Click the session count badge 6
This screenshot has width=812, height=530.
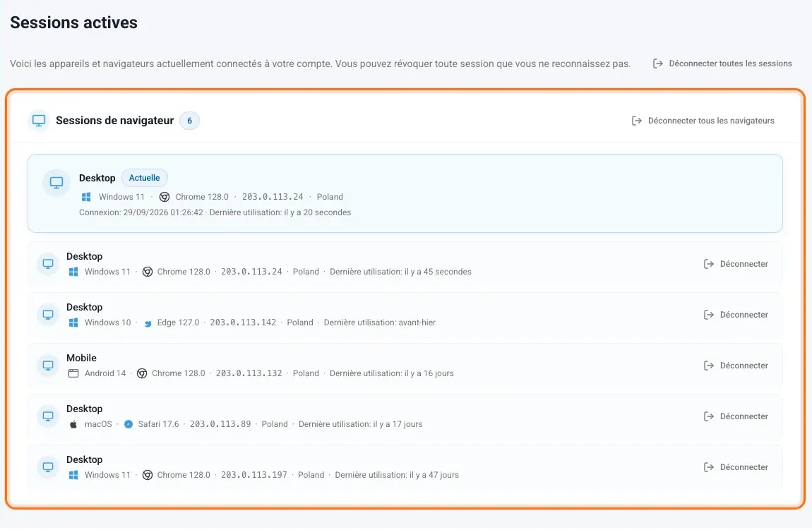[x=189, y=121]
